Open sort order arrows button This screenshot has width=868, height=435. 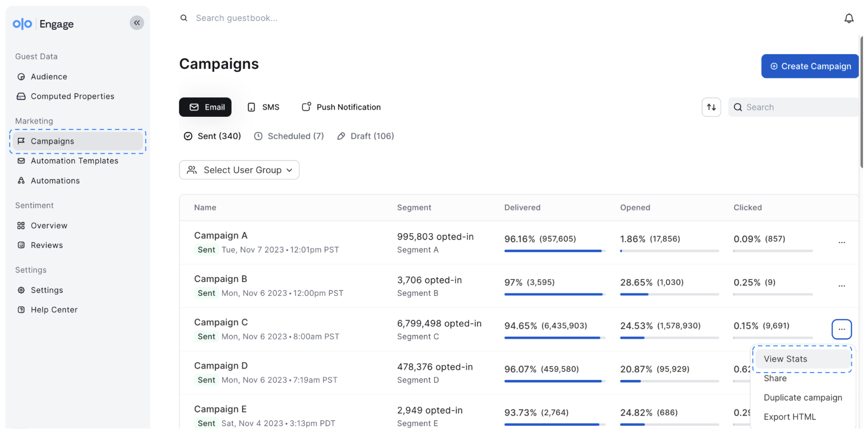coord(711,107)
